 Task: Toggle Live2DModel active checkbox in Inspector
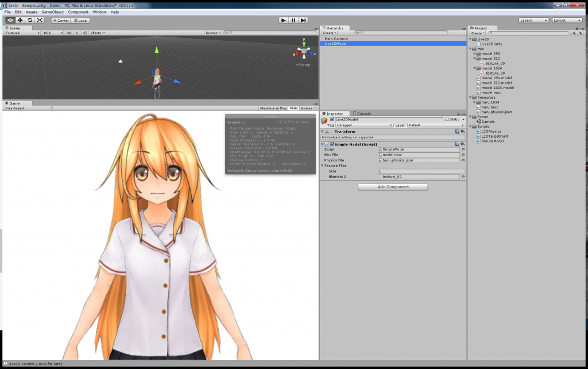click(x=332, y=119)
